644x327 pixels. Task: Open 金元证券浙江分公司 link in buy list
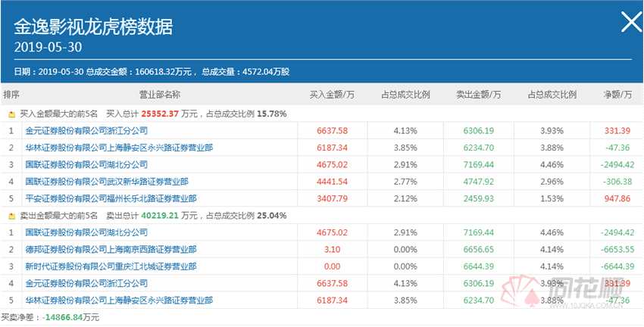[x=86, y=131]
